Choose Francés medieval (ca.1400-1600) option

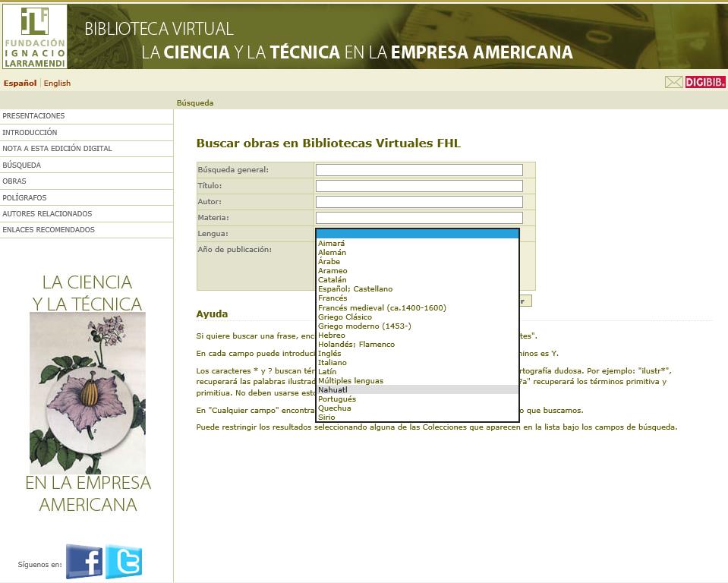(382, 307)
